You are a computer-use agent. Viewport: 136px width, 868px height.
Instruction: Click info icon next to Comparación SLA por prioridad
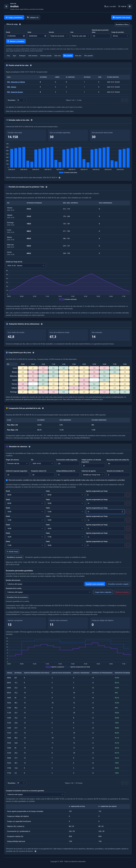tap(43, 408)
